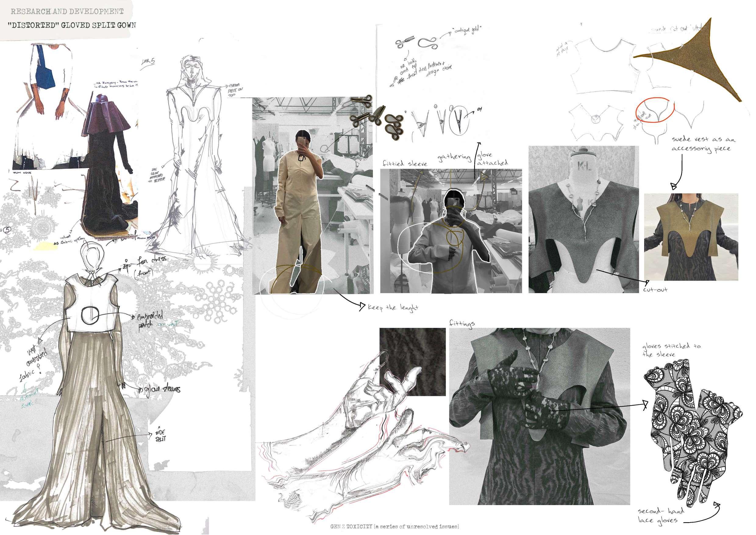
Task: Open the mannequin suede vest photo
Action: pos(583,219)
